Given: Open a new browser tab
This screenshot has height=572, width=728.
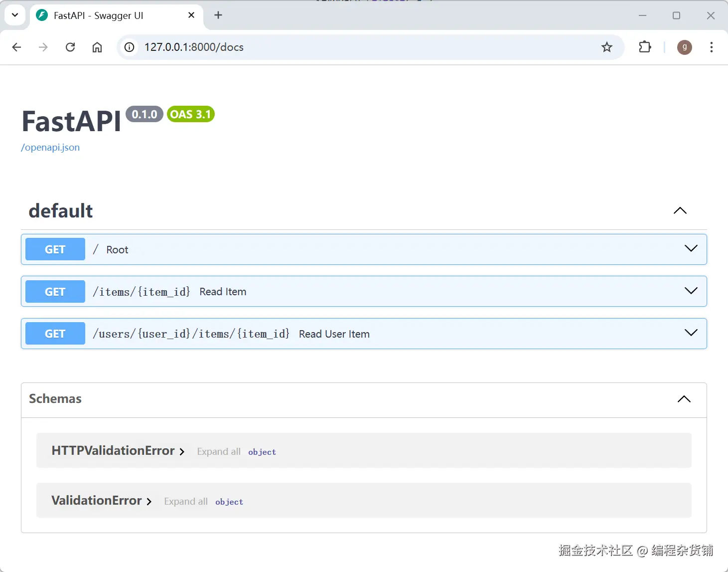Looking at the screenshot, I should [x=218, y=15].
